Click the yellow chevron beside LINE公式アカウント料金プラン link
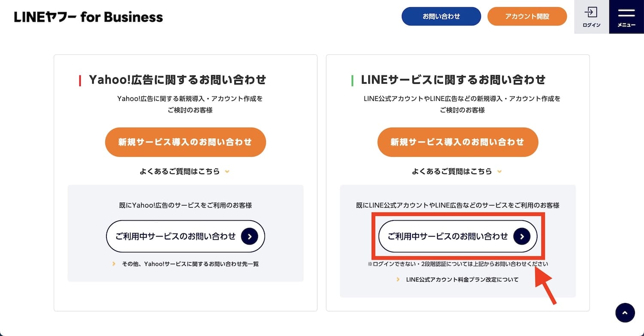This screenshot has width=644, height=336. coord(398,279)
